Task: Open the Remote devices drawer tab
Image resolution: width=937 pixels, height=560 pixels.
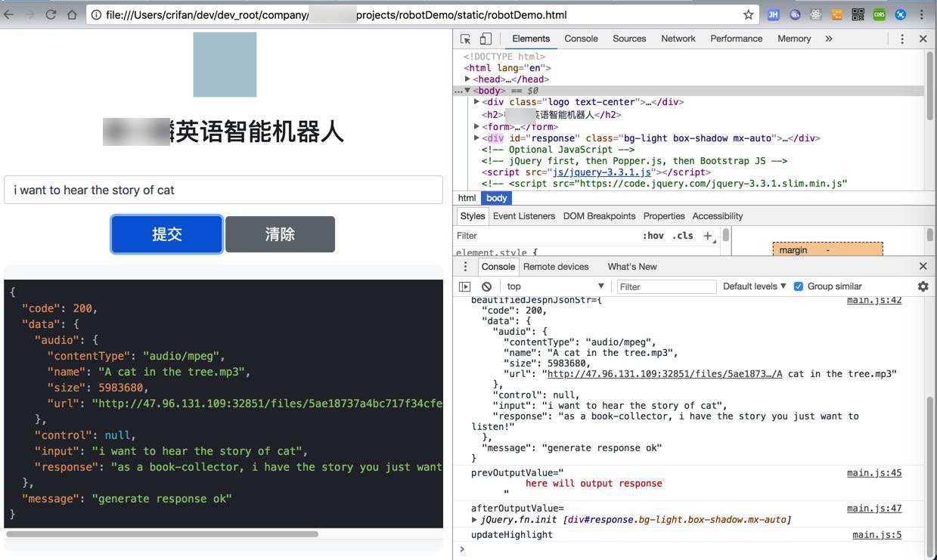Action: coord(556,267)
